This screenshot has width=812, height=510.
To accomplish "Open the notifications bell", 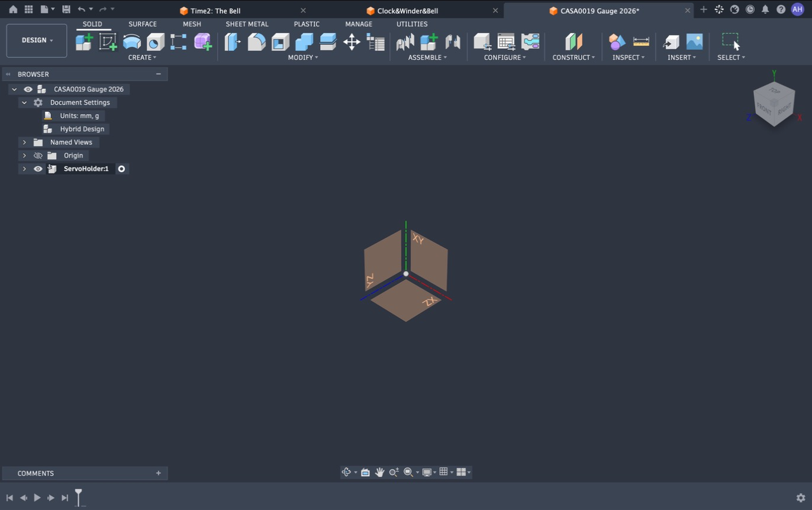I will click(x=765, y=9).
